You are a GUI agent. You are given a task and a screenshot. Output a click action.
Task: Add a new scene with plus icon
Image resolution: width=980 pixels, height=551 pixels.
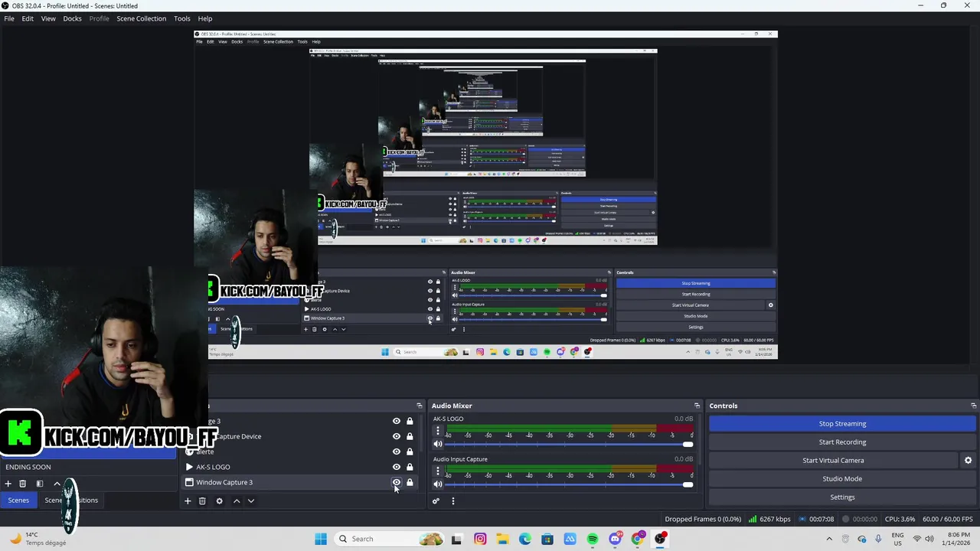(x=8, y=484)
